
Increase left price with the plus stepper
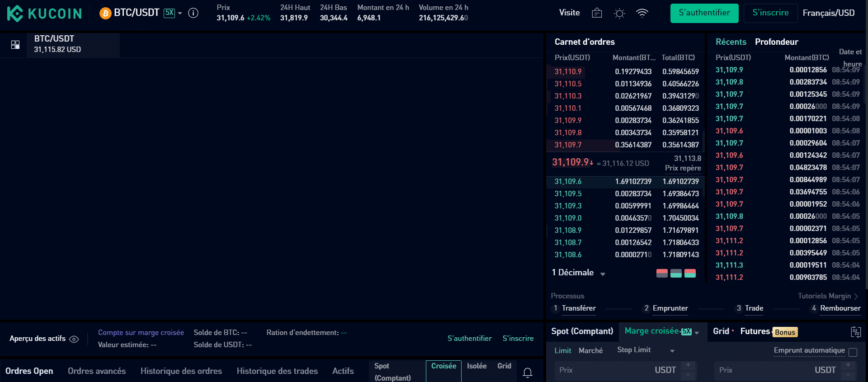pos(688,365)
